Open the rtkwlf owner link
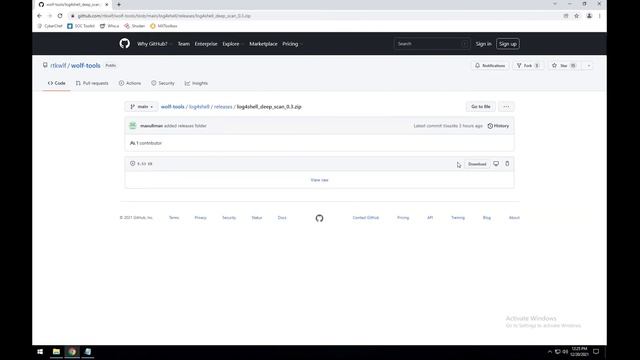The width and height of the screenshot is (640, 360). 58,65
